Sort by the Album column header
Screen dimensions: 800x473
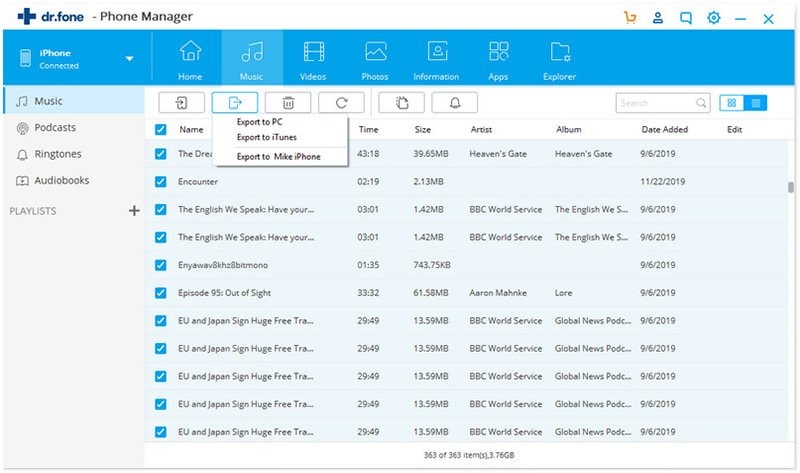coord(568,130)
